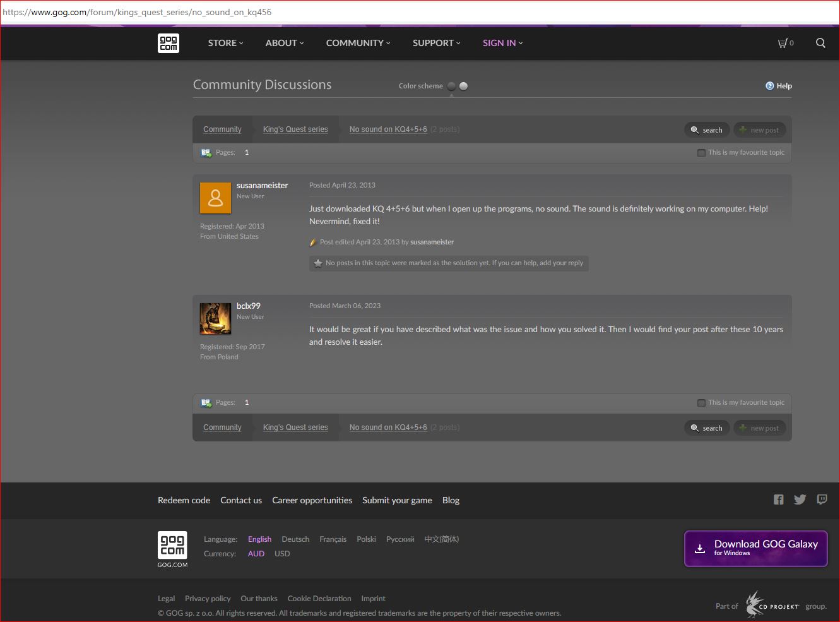Open the SIGN IN dropdown
The height and width of the screenshot is (622, 840).
[502, 43]
